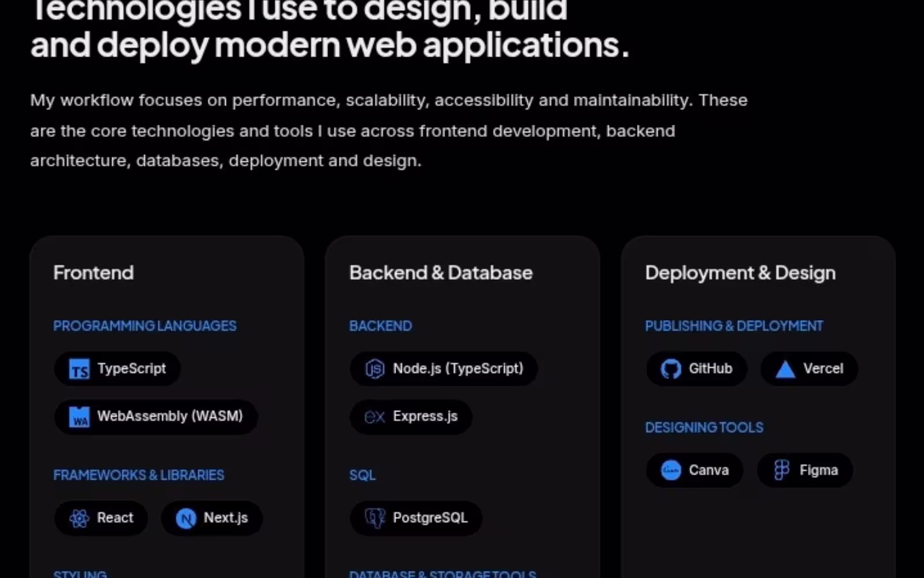Click the DATABASE & STORAGE TOOLS label
This screenshot has height=578, width=924.
coord(443,573)
